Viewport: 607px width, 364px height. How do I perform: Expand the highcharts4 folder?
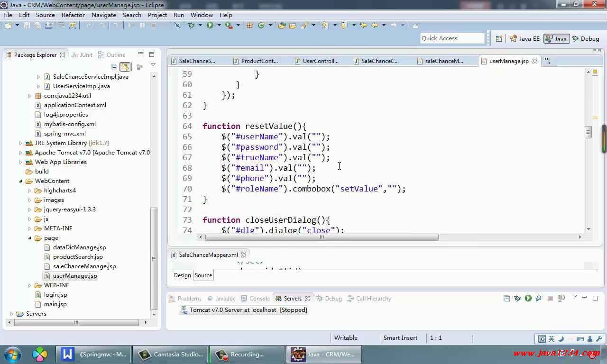[x=29, y=191]
